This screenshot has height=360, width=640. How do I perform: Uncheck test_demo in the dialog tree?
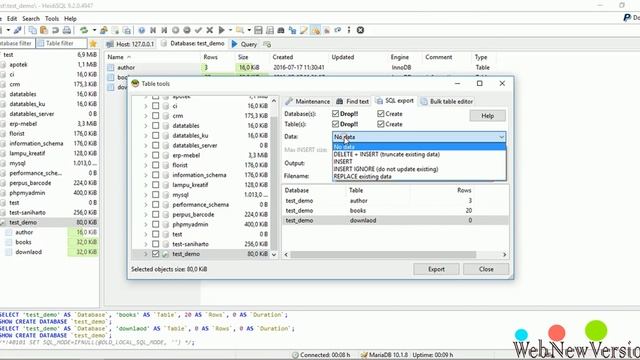(156, 254)
